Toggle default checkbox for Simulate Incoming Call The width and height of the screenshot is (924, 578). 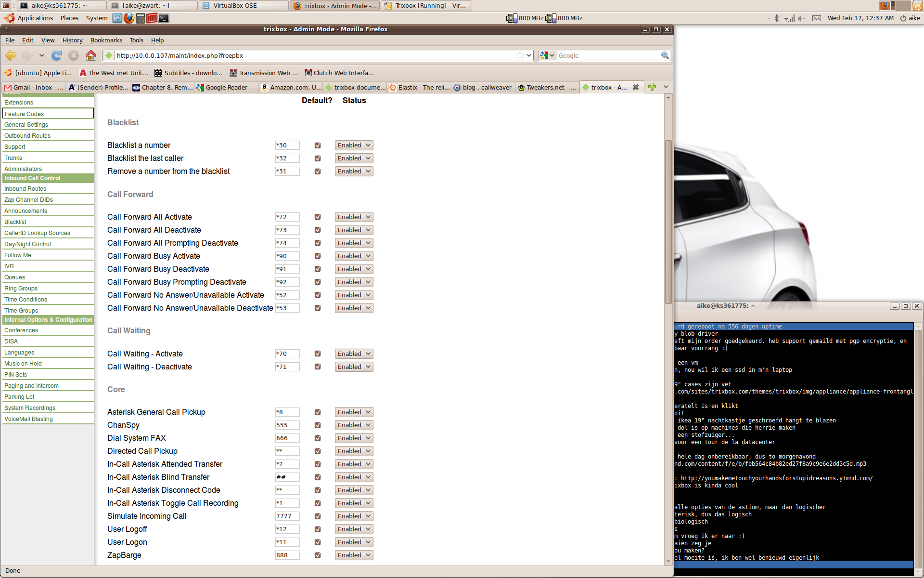(x=318, y=516)
